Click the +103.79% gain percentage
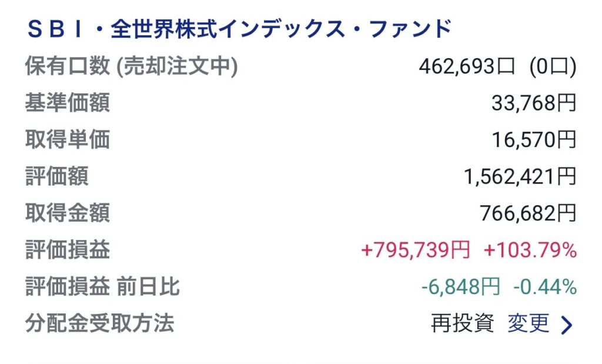 coord(530,251)
